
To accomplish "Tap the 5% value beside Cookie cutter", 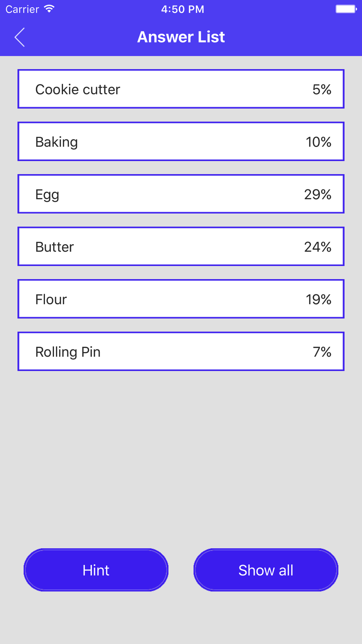I will (322, 89).
